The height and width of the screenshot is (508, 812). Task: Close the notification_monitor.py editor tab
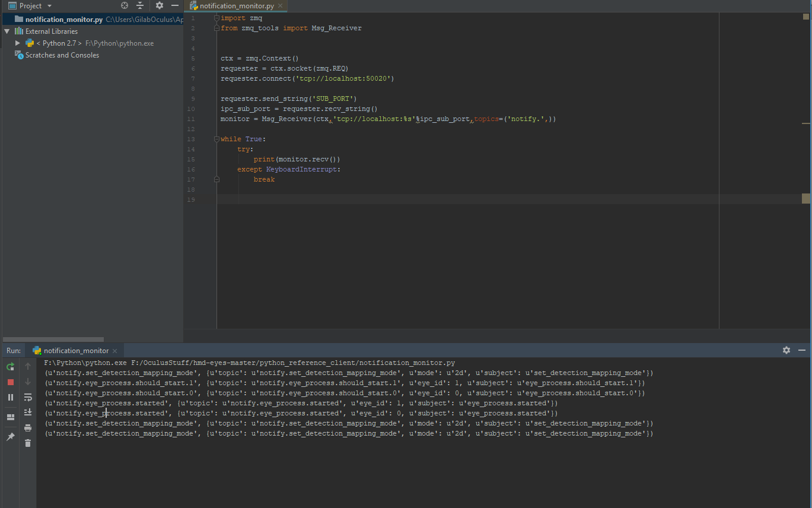click(x=281, y=6)
